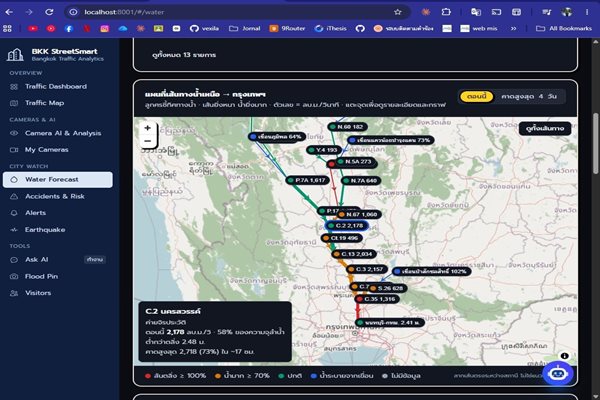
Task: Click the C.35 1,316 red station marker
Action: [x=377, y=299]
